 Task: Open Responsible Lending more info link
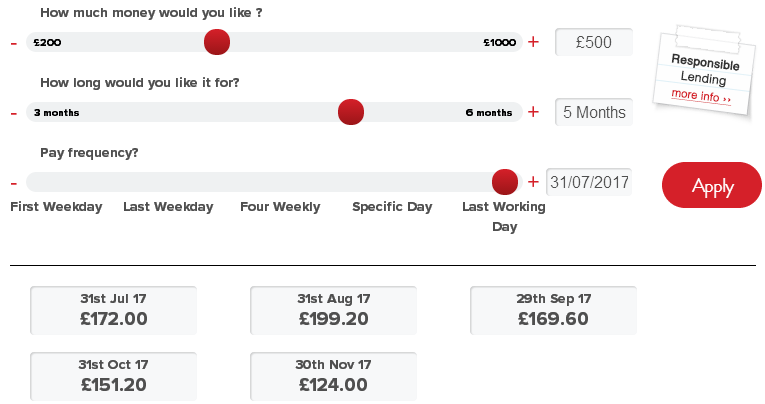(701, 96)
